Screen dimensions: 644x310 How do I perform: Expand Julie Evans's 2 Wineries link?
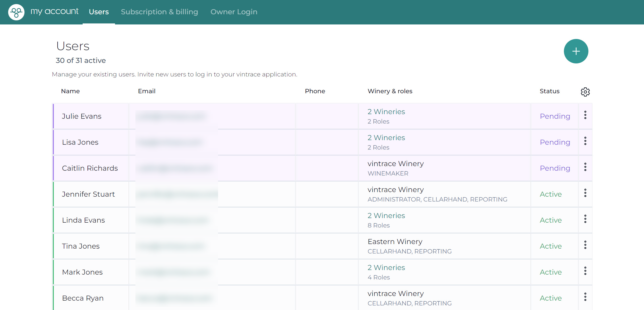386,112
